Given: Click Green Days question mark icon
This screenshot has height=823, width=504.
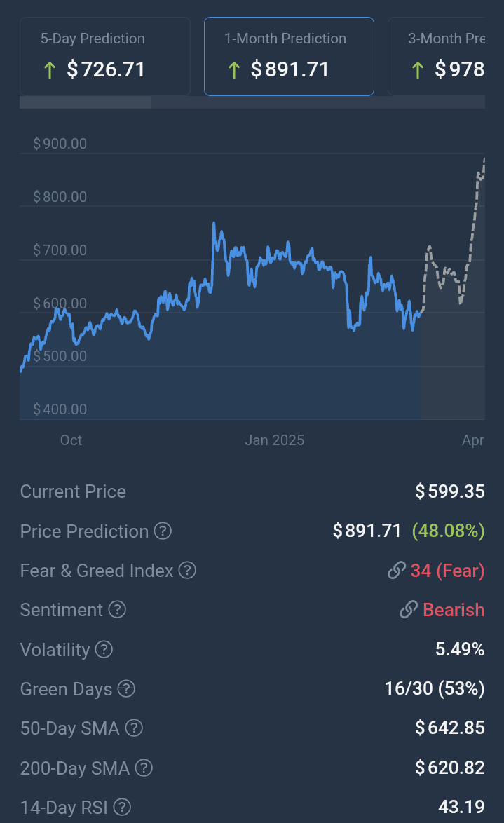Looking at the screenshot, I should [126, 689].
